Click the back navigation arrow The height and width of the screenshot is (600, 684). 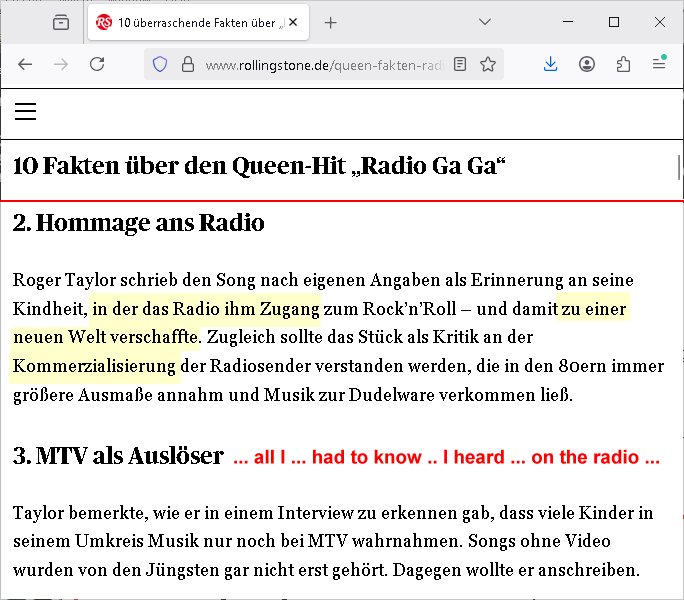(25, 64)
